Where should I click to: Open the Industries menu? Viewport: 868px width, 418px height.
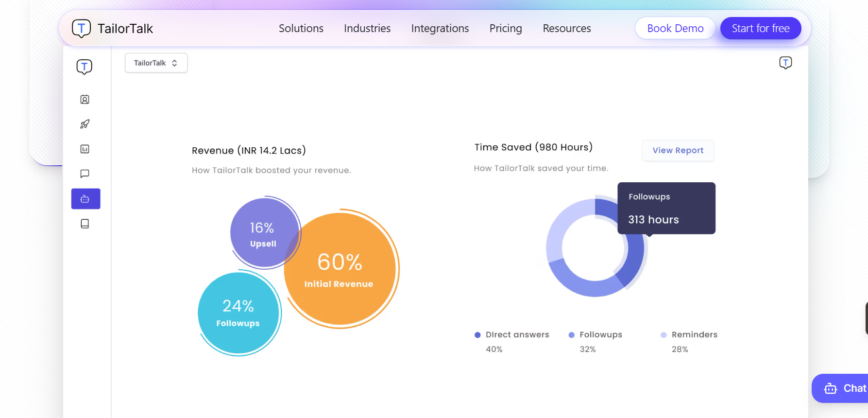367,29
